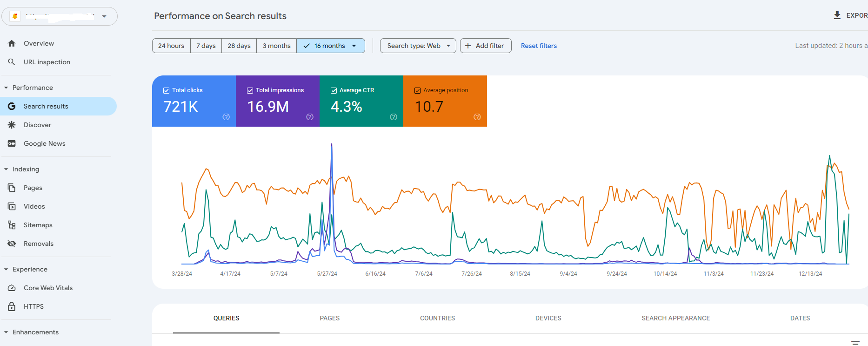Open Google News icon in sidebar
868x346 pixels.
click(x=12, y=143)
